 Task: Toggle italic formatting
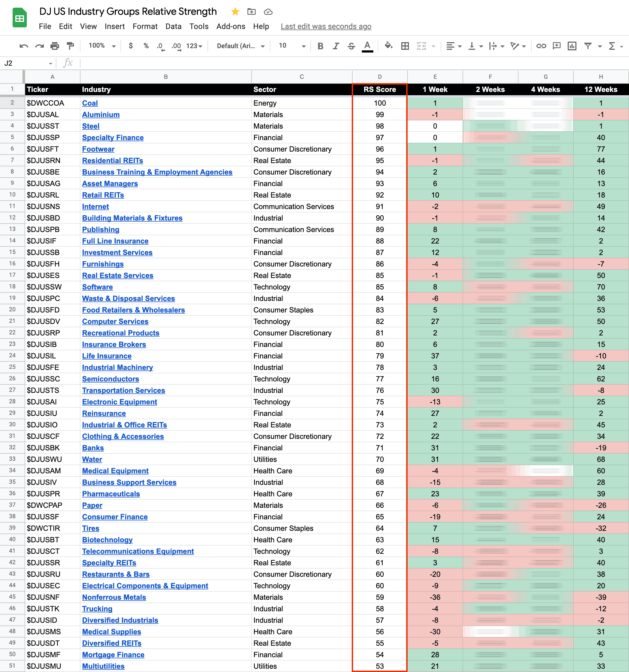point(336,46)
